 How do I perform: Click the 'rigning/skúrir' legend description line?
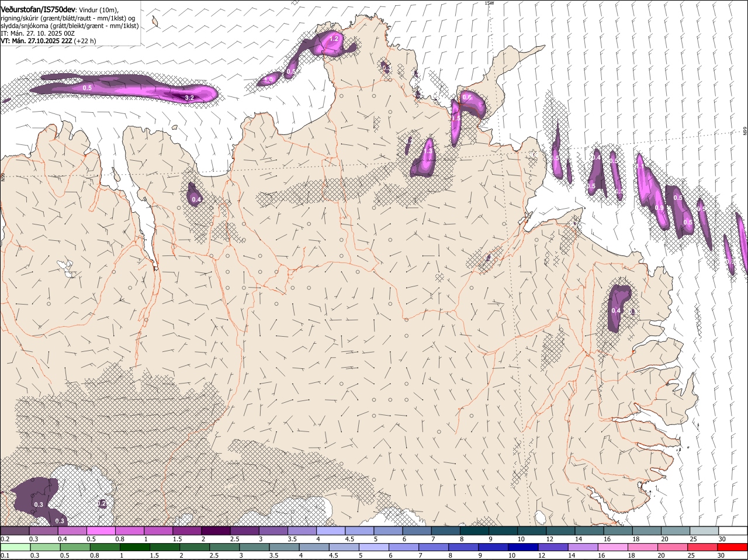point(68,18)
